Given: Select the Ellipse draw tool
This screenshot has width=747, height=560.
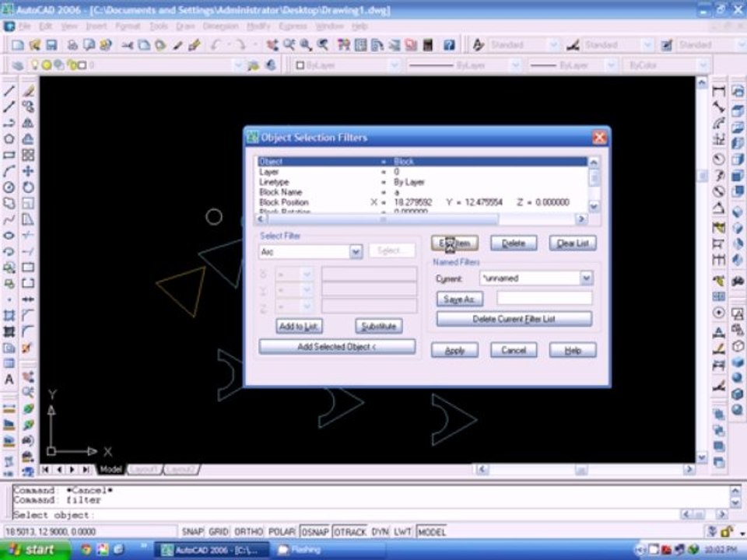Looking at the screenshot, I should tap(9, 236).
